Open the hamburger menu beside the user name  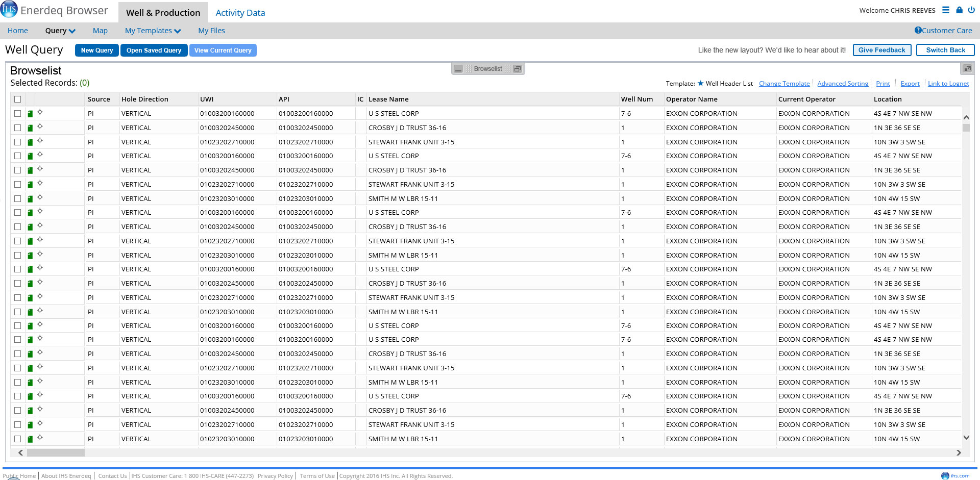coord(946,10)
